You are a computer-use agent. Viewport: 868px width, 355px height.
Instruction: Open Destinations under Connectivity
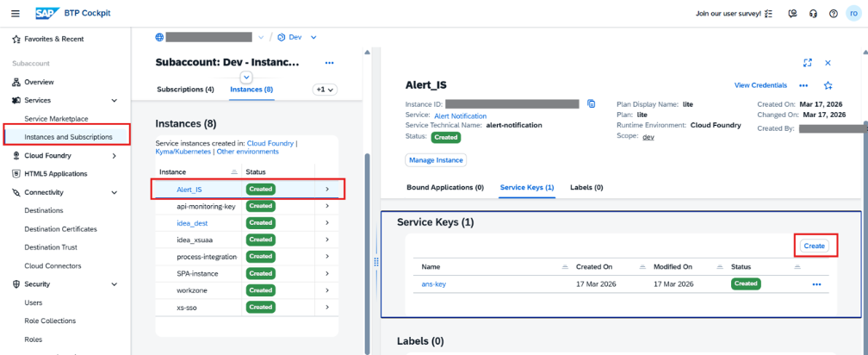44,210
